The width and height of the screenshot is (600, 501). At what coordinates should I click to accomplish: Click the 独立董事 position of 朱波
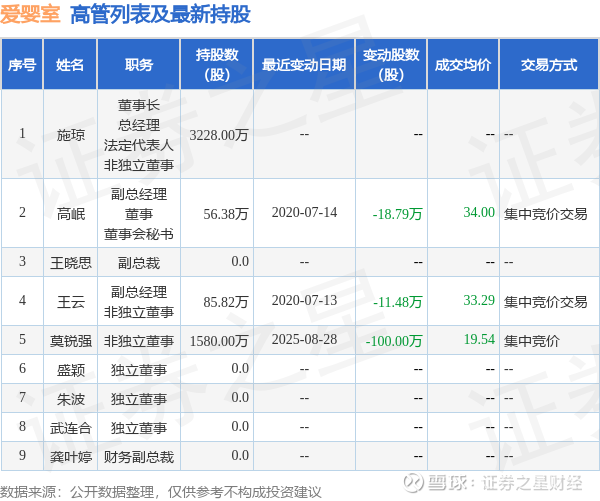coord(139,399)
